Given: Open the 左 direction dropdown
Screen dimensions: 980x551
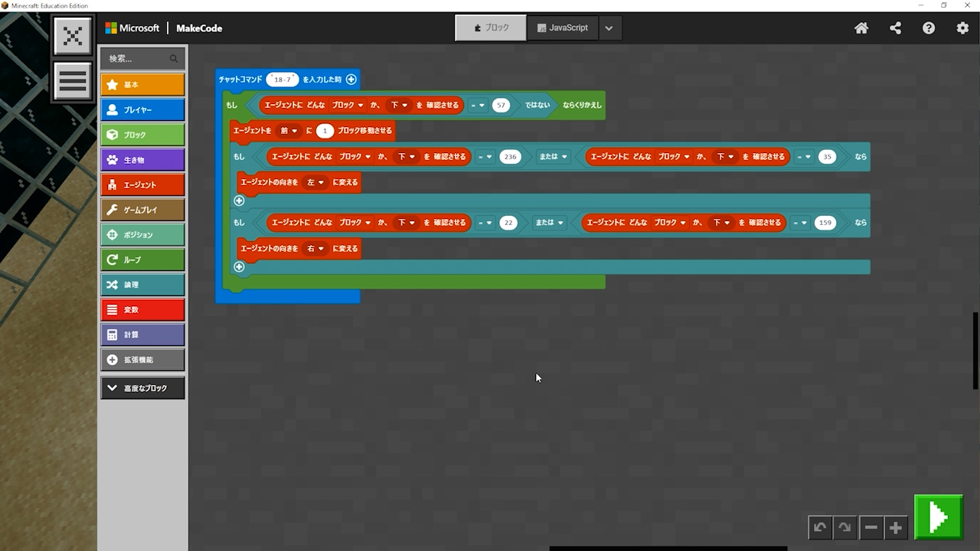Looking at the screenshot, I should click(315, 182).
